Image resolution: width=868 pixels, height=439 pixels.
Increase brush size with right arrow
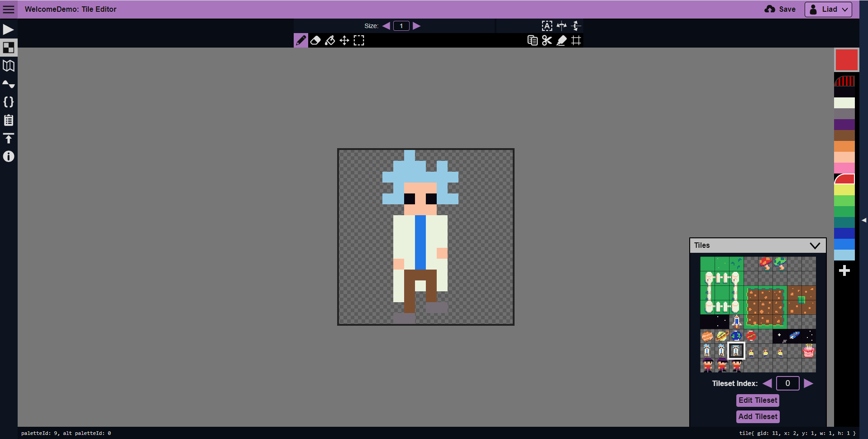point(417,26)
